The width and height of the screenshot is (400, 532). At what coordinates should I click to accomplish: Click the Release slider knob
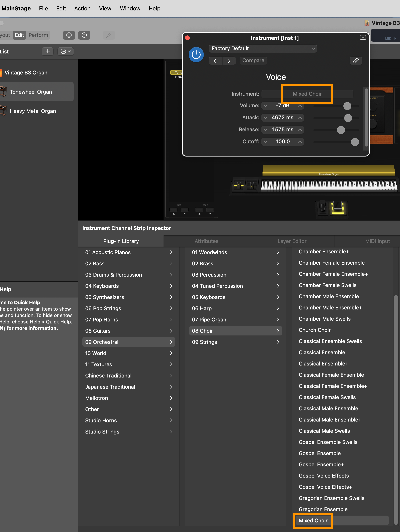(341, 130)
